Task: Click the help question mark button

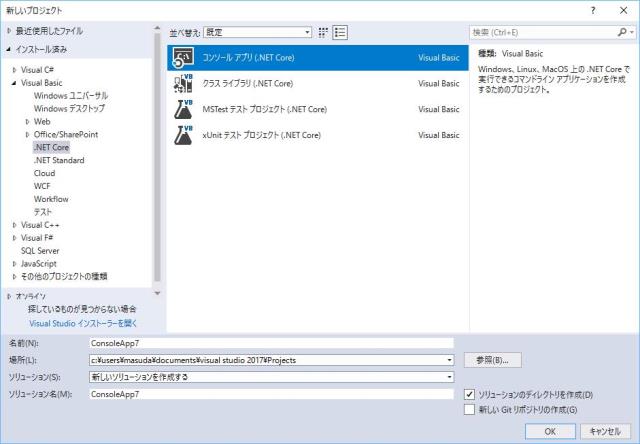Action: tap(594, 9)
